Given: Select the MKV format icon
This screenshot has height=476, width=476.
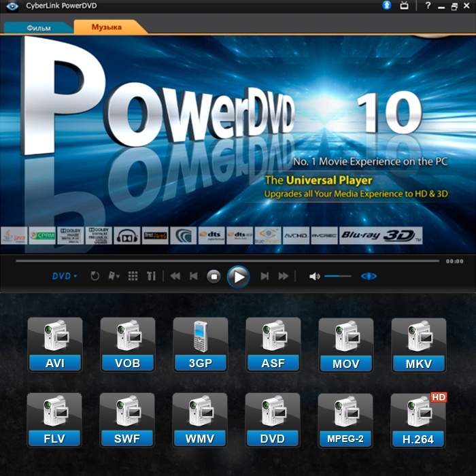Looking at the screenshot, I should point(419,345).
